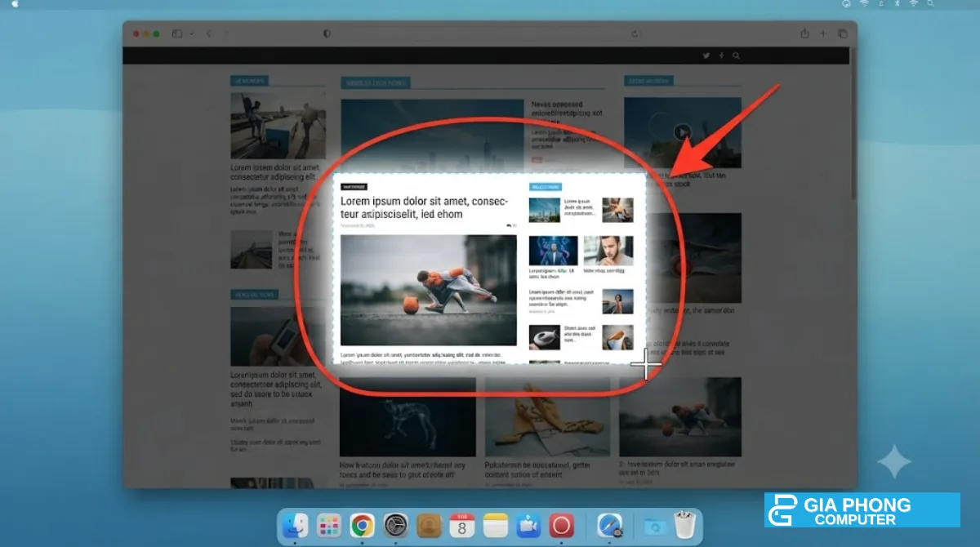
Task: Open the city skyline image at center top
Action: (432, 134)
